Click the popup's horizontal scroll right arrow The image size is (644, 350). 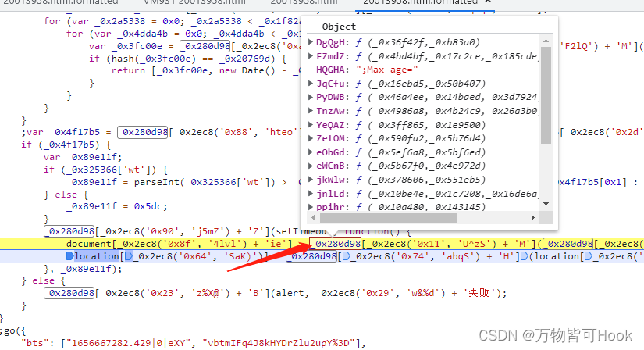click(x=532, y=217)
